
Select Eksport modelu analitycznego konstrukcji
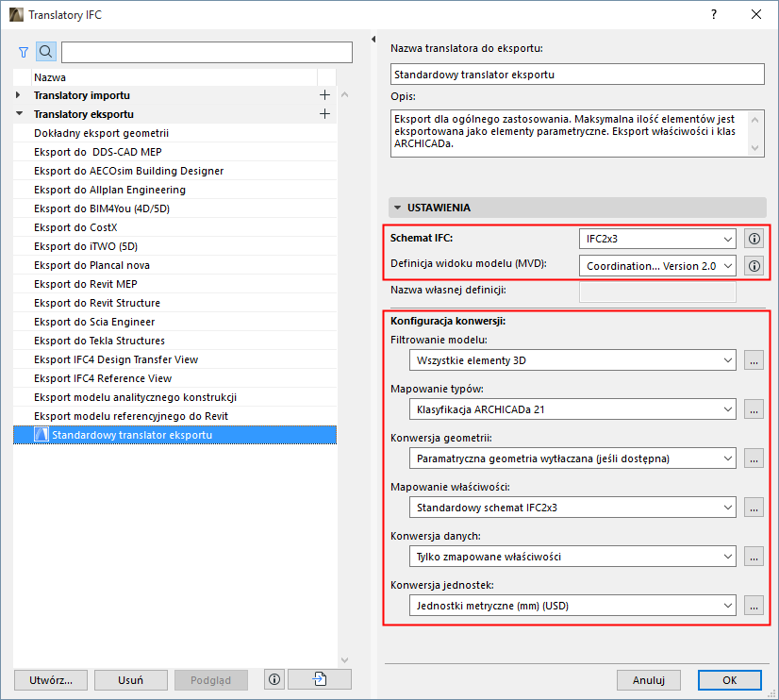pyautogui.click(x=174, y=397)
